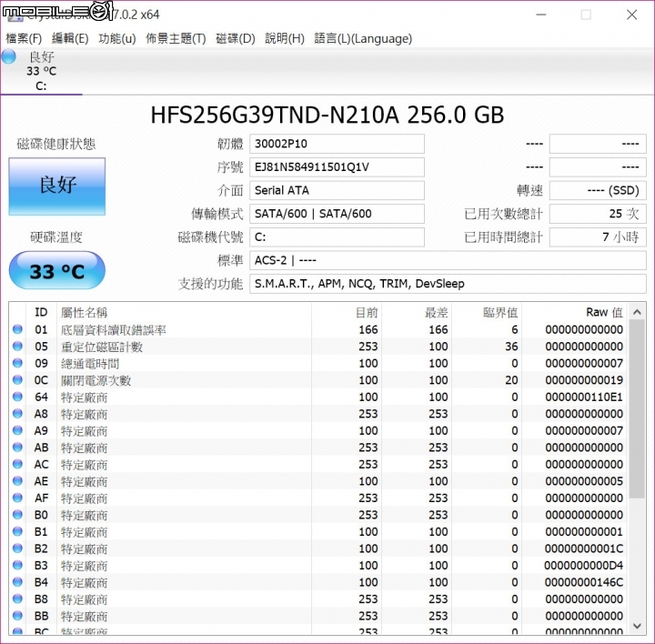655x644 pixels.
Task: Click the blue status dot of row B4
Action: pos(17,581)
